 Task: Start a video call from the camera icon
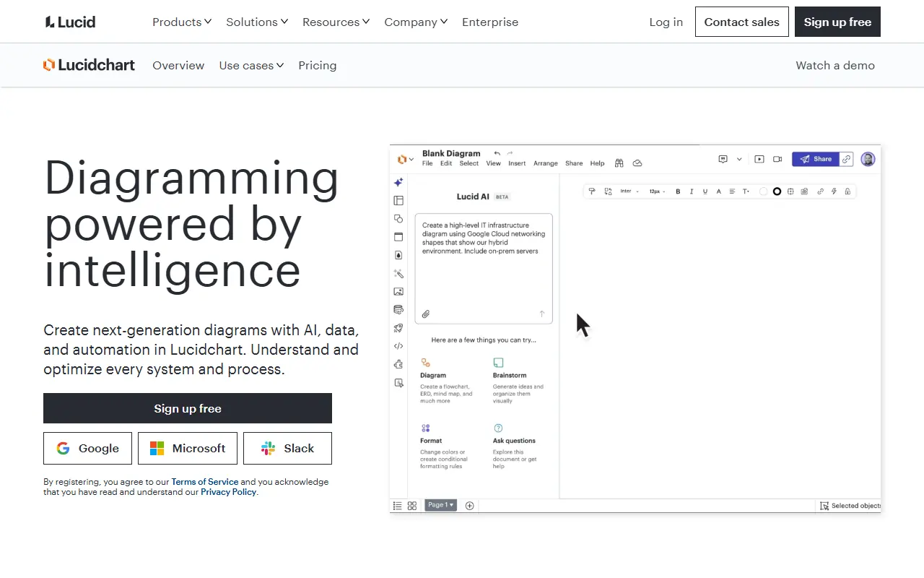pos(777,159)
